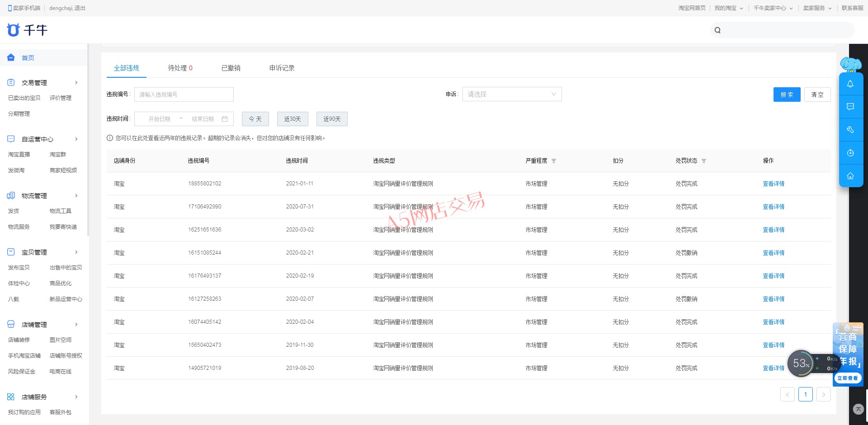The image size is (868, 425).
Task: Click the mascot icon above floating panel
Action: tap(851, 65)
